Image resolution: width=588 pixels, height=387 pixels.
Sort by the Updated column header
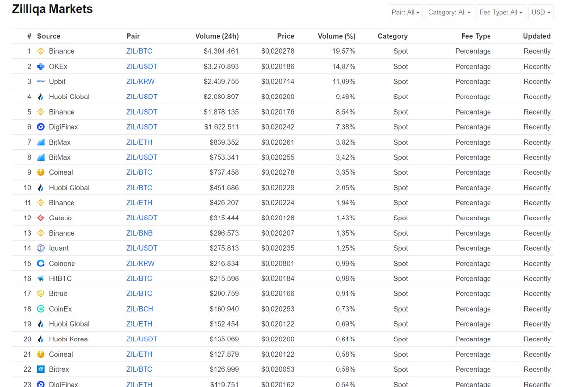click(537, 36)
